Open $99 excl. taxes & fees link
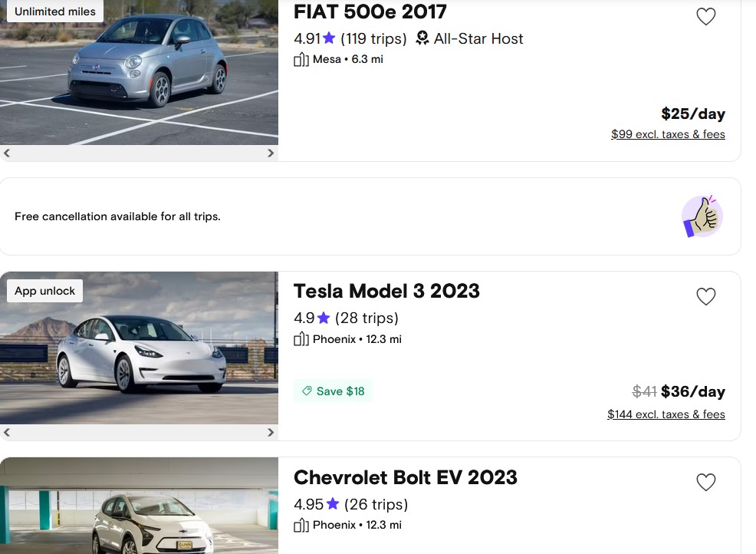This screenshot has width=756, height=554. (x=668, y=134)
